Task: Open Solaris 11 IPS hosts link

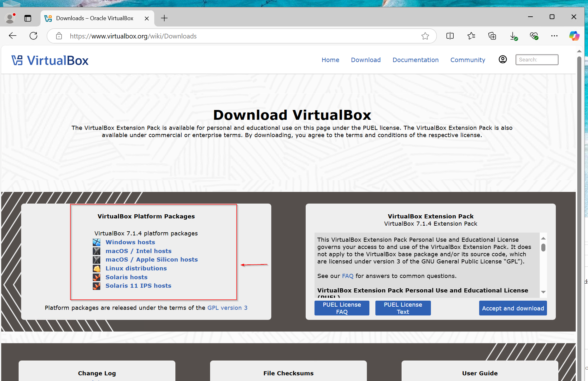Action: [138, 286]
